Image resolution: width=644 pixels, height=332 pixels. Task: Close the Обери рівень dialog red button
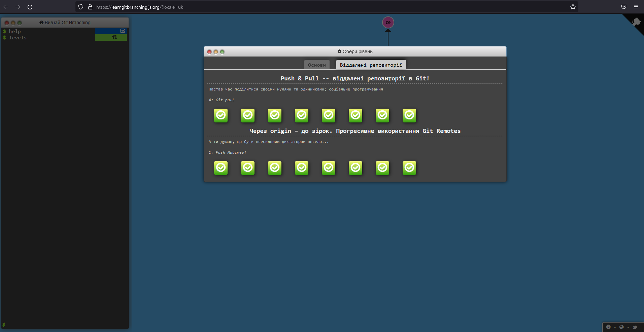(x=209, y=52)
